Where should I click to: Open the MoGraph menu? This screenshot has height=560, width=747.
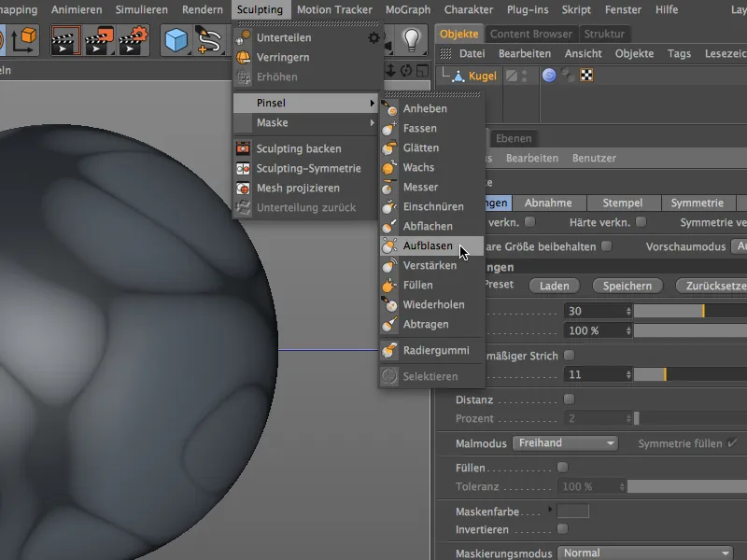[408, 9]
